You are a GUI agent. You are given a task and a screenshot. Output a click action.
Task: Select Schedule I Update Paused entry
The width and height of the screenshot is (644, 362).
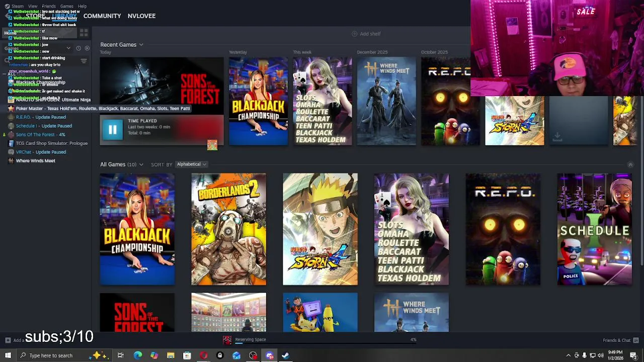point(44,126)
